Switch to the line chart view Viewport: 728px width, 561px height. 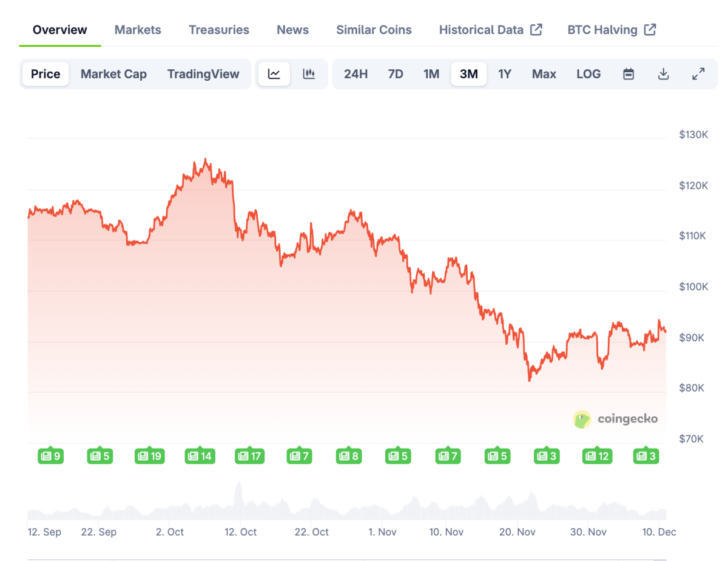[x=274, y=73]
